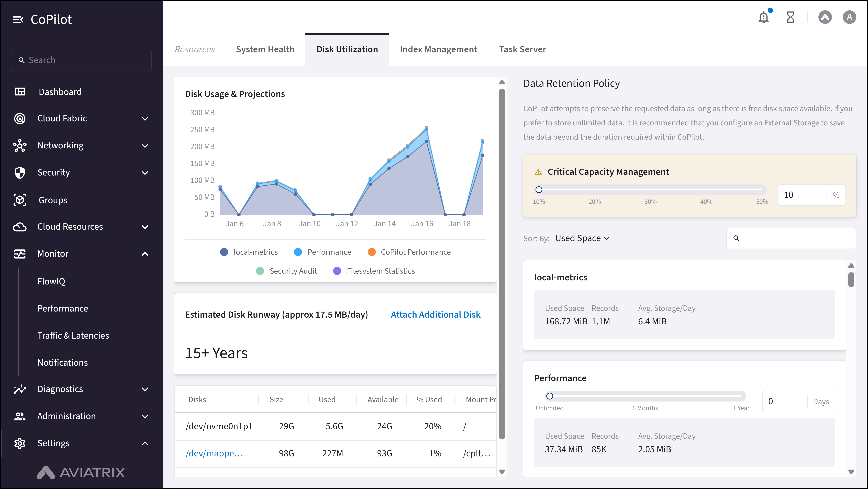Click the Attach Additional Disk link
The height and width of the screenshot is (489, 868).
click(435, 314)
